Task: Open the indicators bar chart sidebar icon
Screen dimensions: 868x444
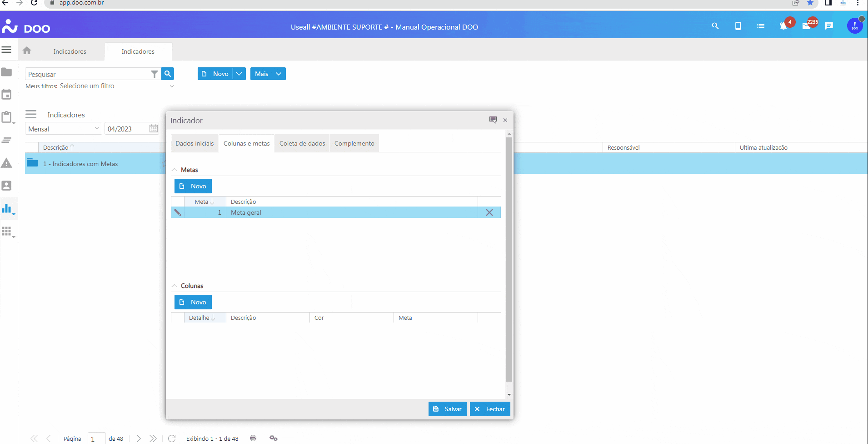Action: coord(7,209)
